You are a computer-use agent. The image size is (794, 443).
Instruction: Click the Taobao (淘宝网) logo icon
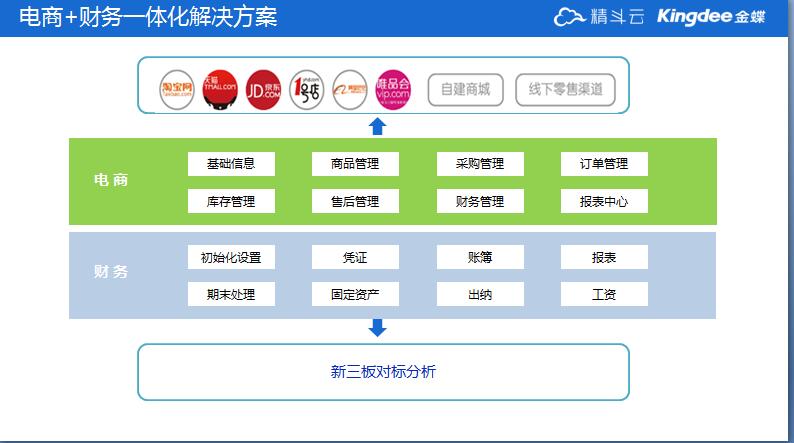[178, 90]
